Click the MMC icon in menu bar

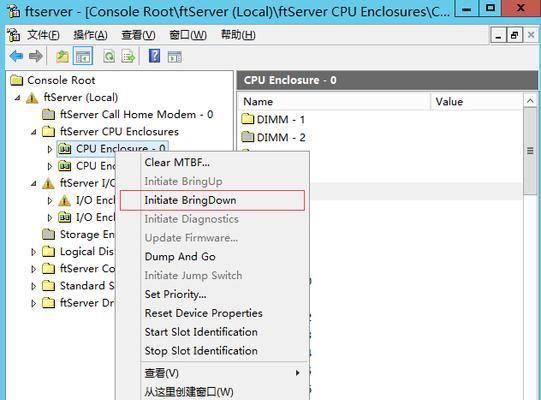(x=14, y=35)
